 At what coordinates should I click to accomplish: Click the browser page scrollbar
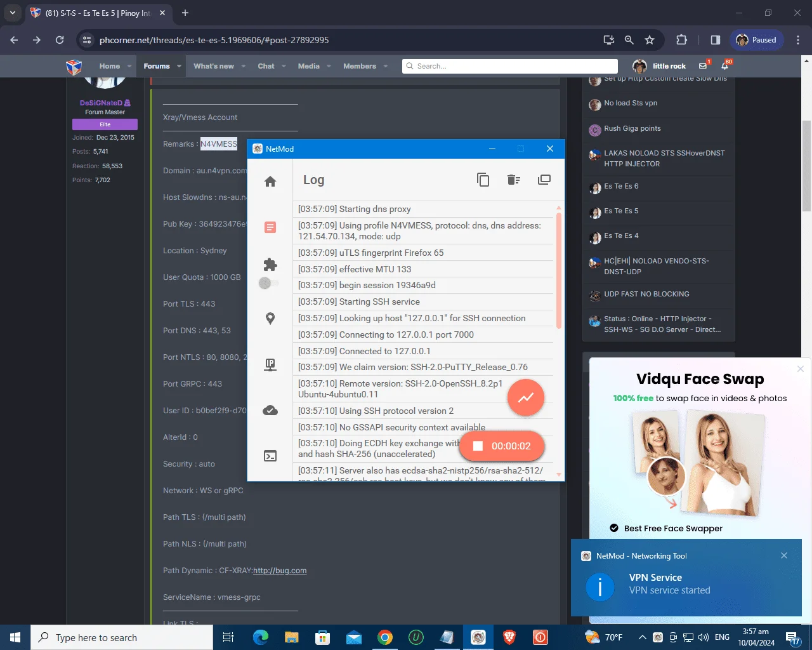coord(807,165)
